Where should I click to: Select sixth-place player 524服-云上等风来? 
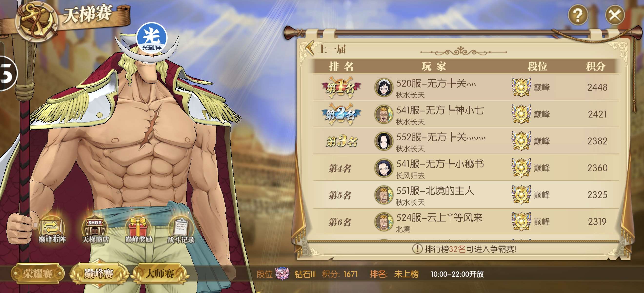pos(466,221)
